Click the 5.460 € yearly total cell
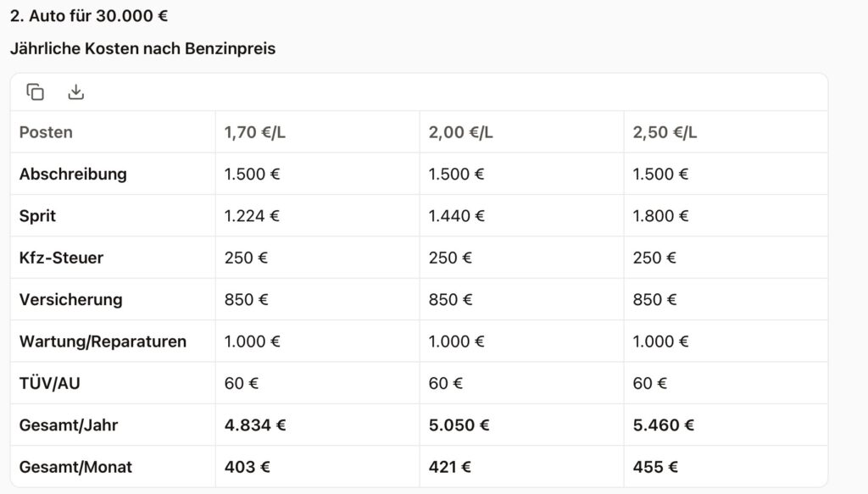This screenshot has width=868, height=494. coord(664,425)
